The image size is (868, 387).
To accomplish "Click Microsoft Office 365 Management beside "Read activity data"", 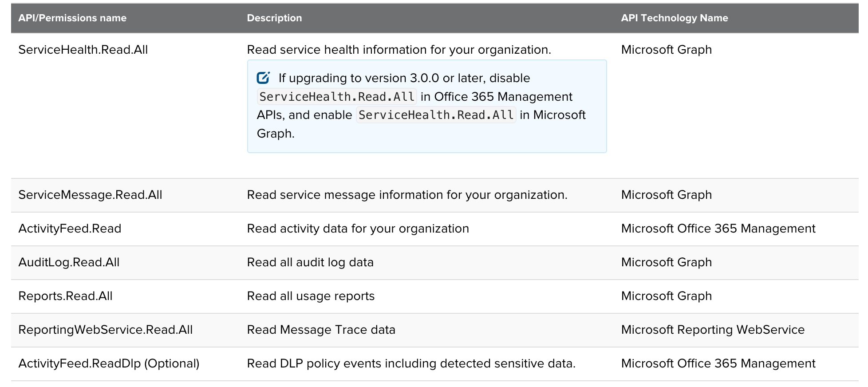I will 718,229.
